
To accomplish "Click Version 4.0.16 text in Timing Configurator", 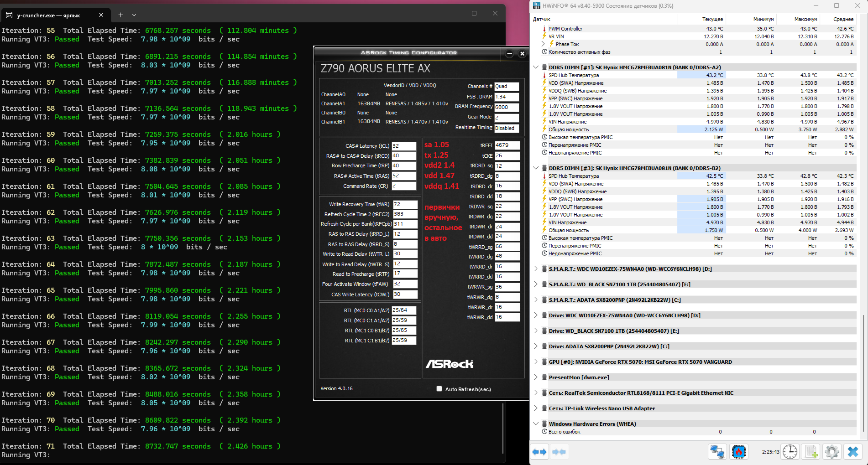I will tap(336, 388).
